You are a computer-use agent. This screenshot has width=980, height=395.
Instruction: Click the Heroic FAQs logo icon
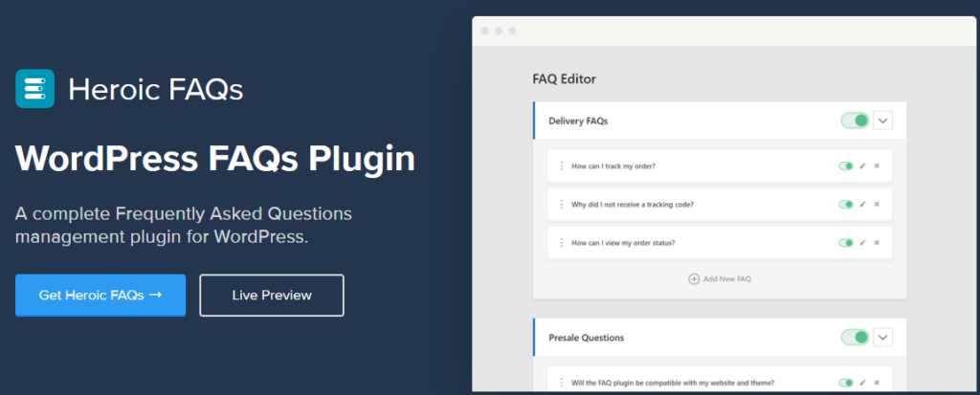pos(34,89)
